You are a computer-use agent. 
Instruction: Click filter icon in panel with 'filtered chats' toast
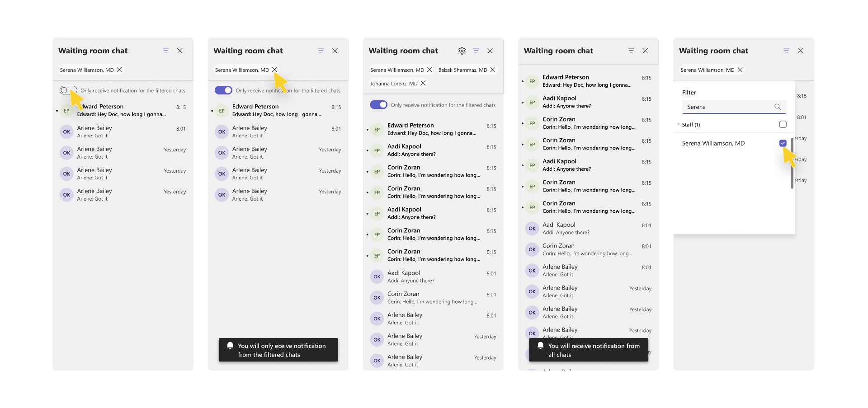point(321,51)
